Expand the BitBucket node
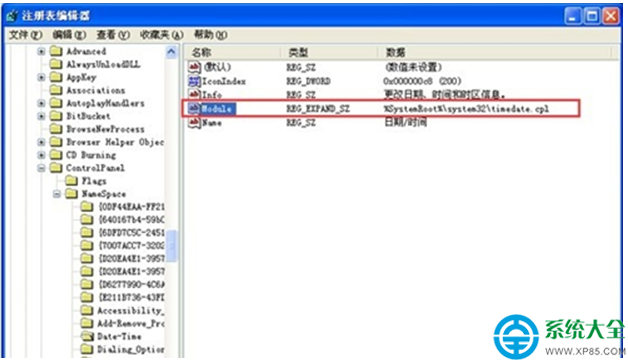Image resolution: width=628 pixels, height=362 pixels. point(41,116)
